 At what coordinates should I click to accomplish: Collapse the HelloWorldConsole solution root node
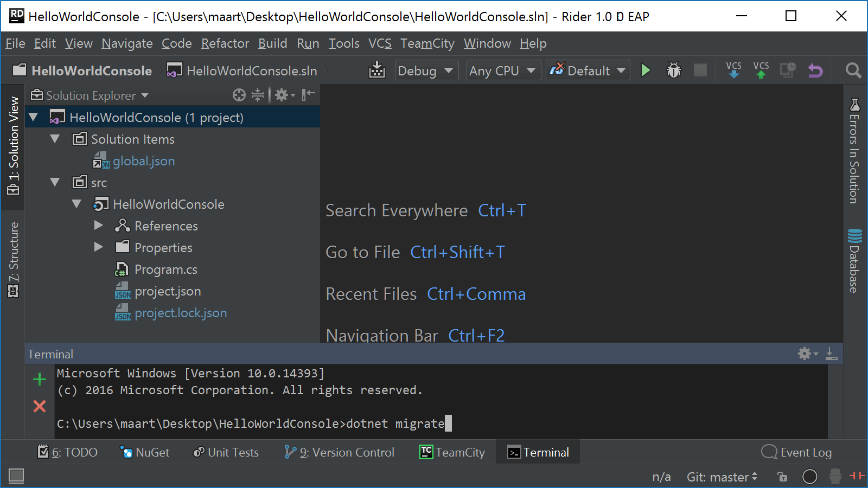(x=34, y=117)
